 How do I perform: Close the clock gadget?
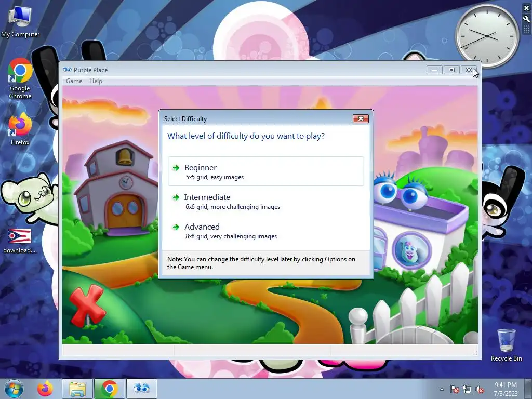[527, 8]
